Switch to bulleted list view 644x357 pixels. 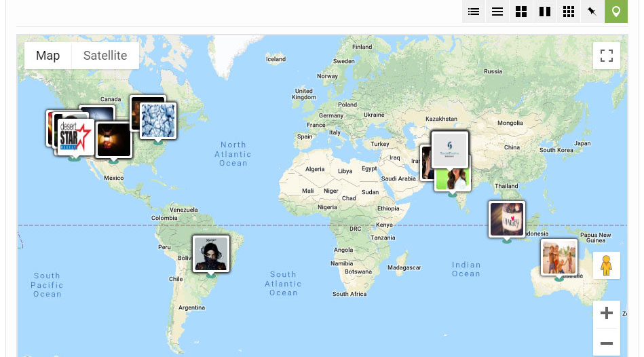click(x=474, y=12)
